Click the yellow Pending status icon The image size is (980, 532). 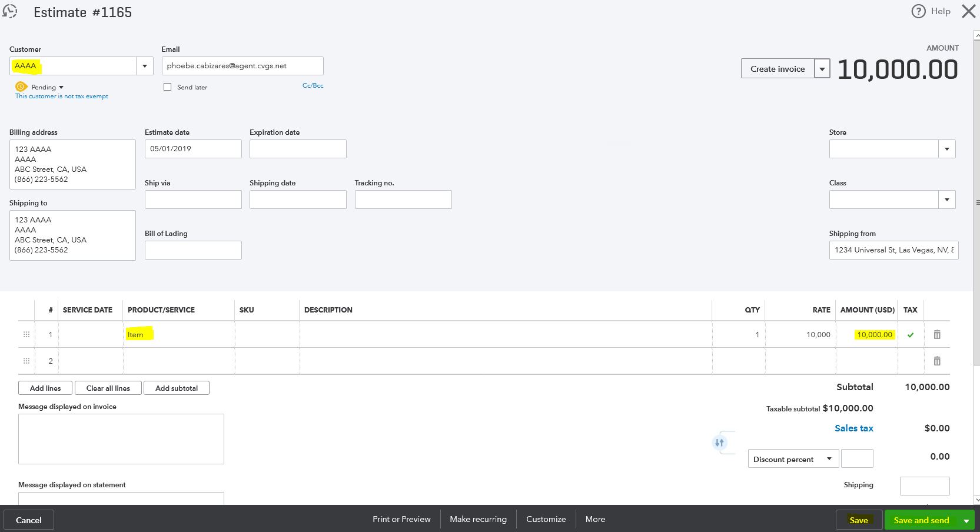point(21,87)
